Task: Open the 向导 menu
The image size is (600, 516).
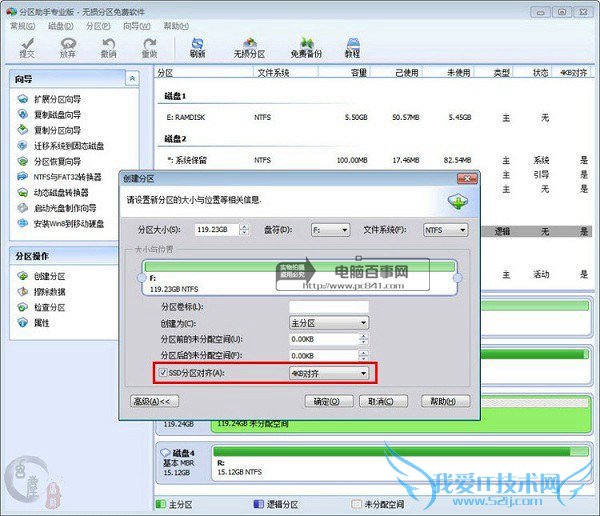Action: [137, 26]
